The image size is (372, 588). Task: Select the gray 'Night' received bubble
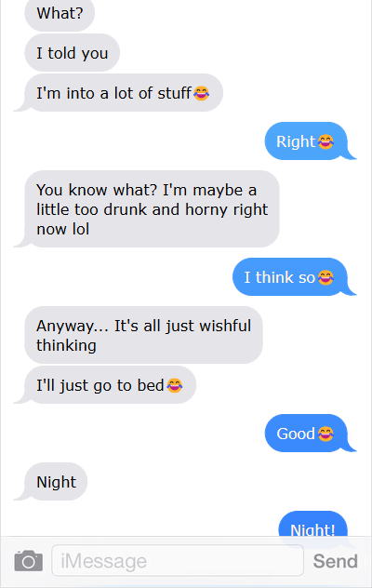point(56,482)
